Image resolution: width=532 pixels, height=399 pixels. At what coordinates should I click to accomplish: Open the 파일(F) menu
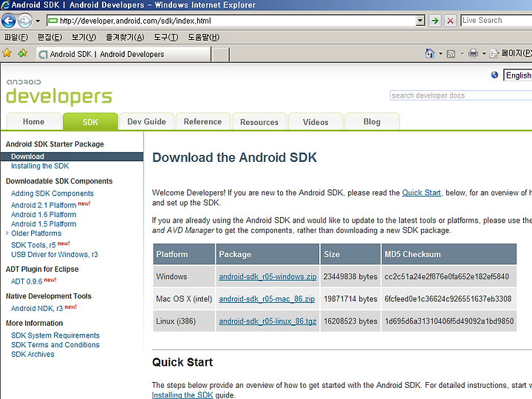16,37
